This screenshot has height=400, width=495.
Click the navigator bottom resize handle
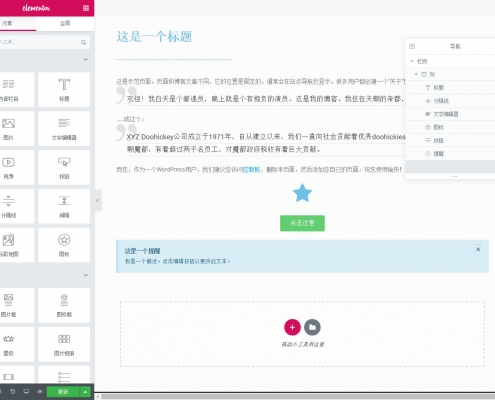coord(455,176)
